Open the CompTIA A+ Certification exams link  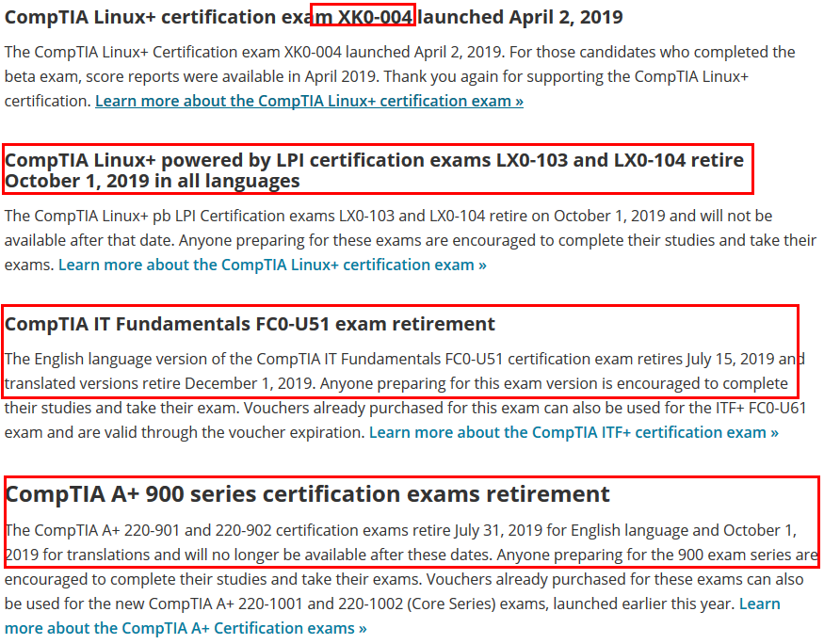392,616
